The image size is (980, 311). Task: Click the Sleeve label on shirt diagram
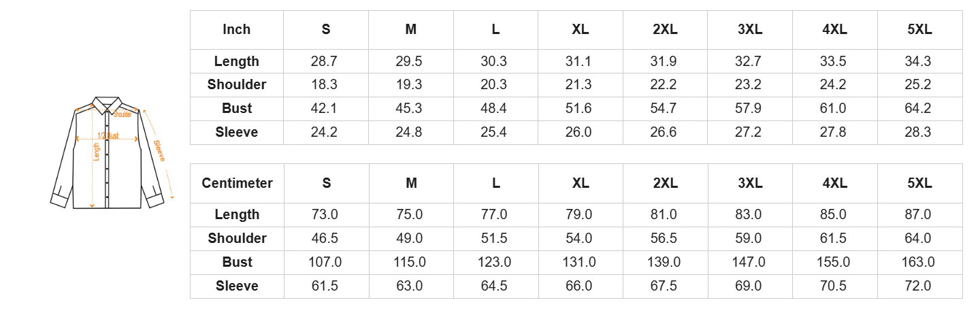click(160, 150)
